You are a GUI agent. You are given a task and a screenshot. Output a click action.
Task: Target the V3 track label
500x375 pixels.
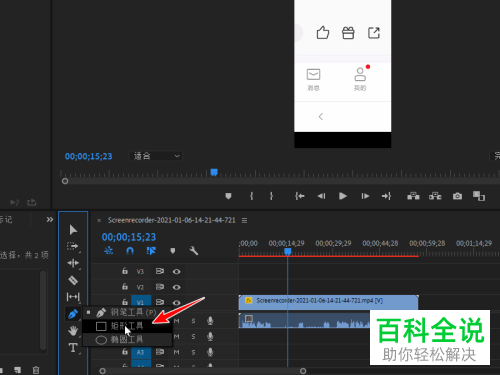140,272
